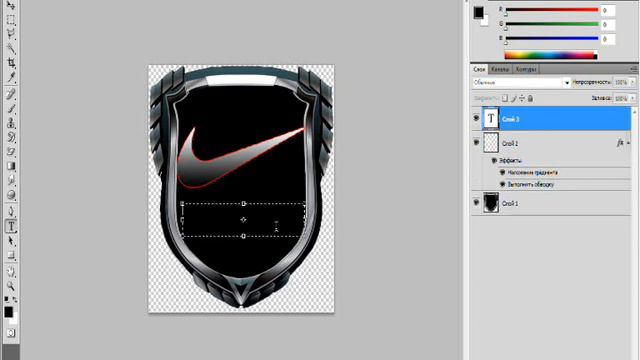640x360 pixels.
Task: Open the Непрозрачность opacity arrow
Action: (x=633, y=82)
